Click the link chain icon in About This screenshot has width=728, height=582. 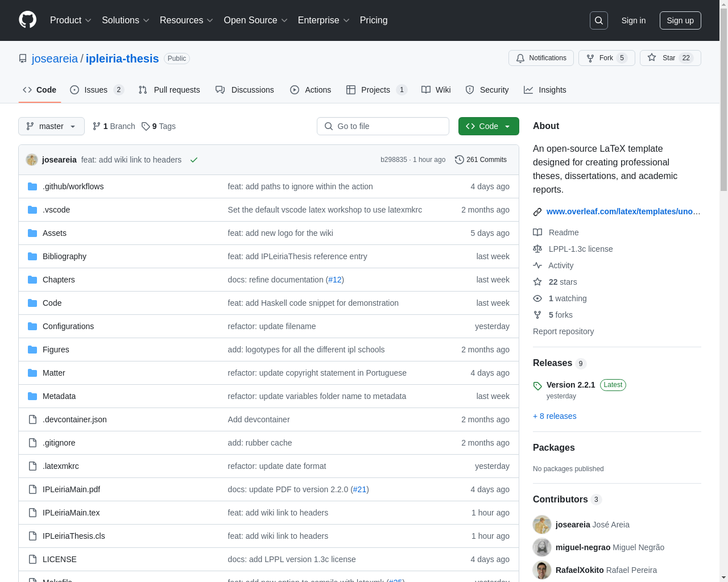[x=537, y=212]
